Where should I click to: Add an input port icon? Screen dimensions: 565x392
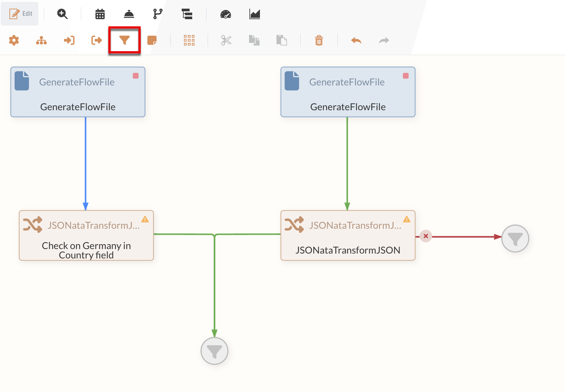tap(69, 40)
